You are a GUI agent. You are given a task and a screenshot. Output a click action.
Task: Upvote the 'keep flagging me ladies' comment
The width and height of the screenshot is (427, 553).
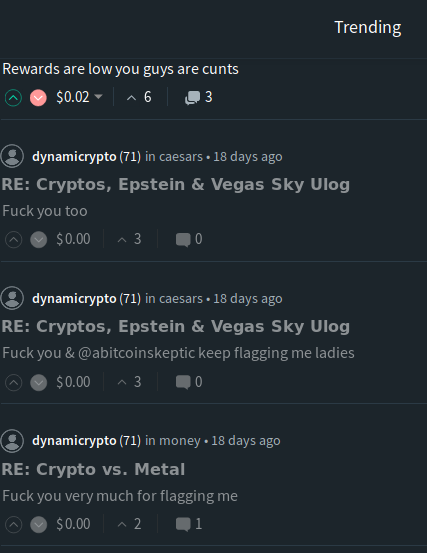coord(14,382)
